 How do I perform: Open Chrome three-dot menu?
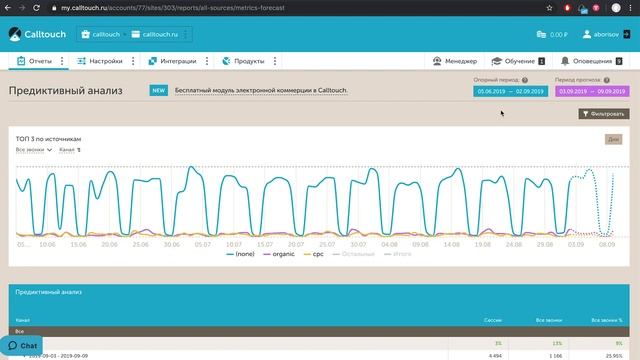631,8
